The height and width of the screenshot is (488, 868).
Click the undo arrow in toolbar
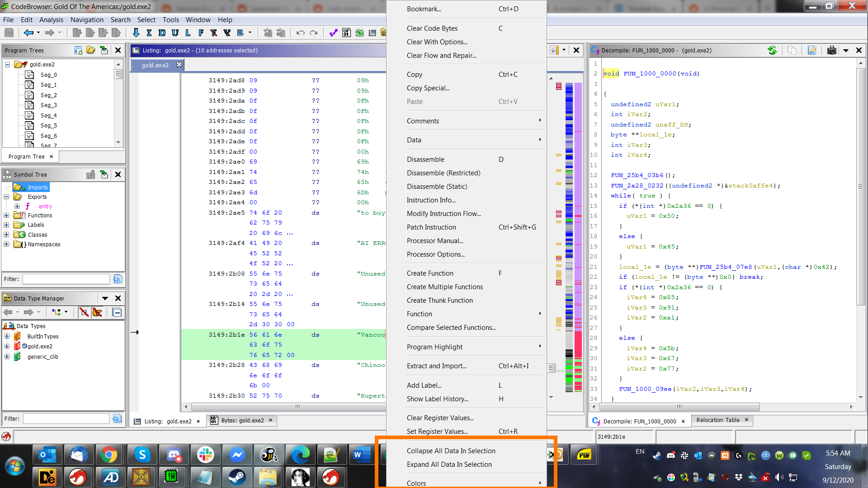[x=300, y=33]
